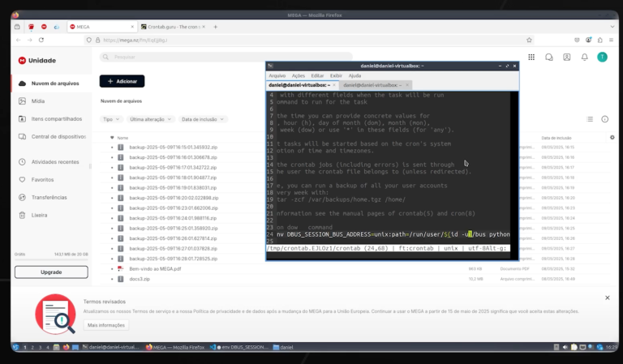This screenshot has width=623, height=364.
Task: Expand the Última alteração filter
Action: pyautogui.click(x=151, y=119)
